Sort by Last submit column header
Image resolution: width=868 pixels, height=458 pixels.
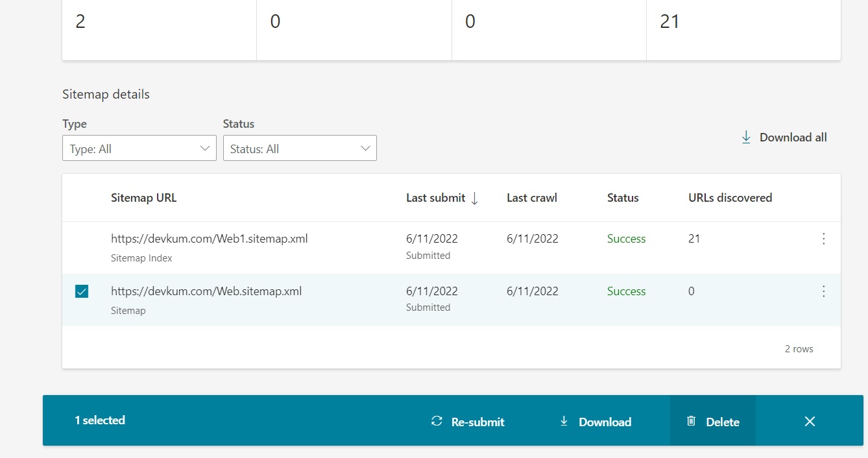click(x=435, y=198)
